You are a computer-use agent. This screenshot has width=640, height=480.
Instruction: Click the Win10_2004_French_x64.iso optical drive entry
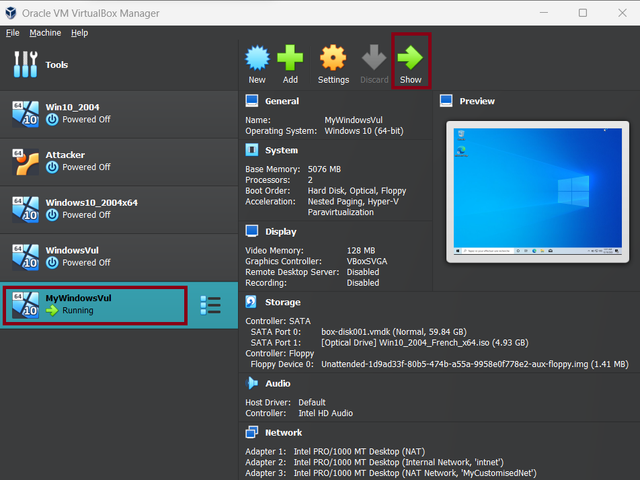425,342
